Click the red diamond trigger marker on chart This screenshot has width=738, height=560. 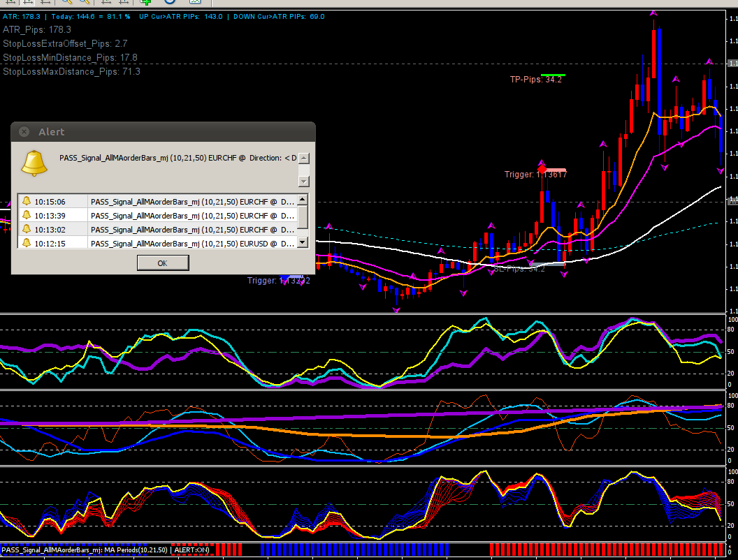542,169
